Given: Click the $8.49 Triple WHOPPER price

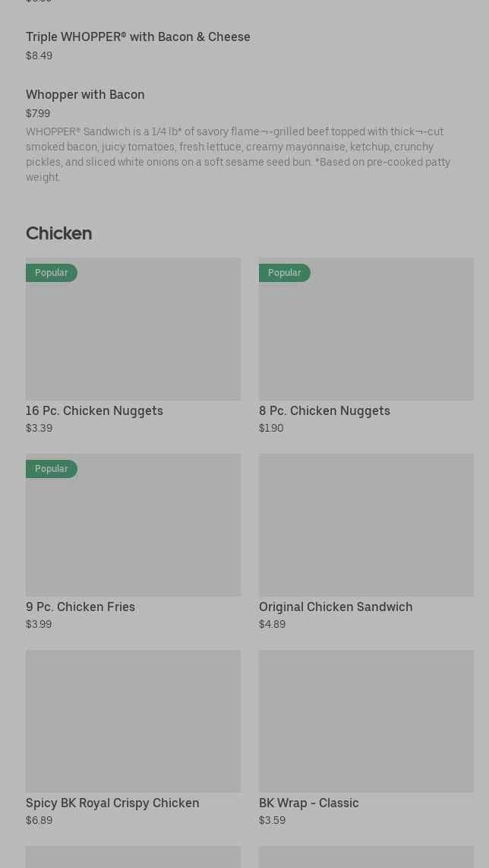Looking at the screenshot, I should 39,55.
